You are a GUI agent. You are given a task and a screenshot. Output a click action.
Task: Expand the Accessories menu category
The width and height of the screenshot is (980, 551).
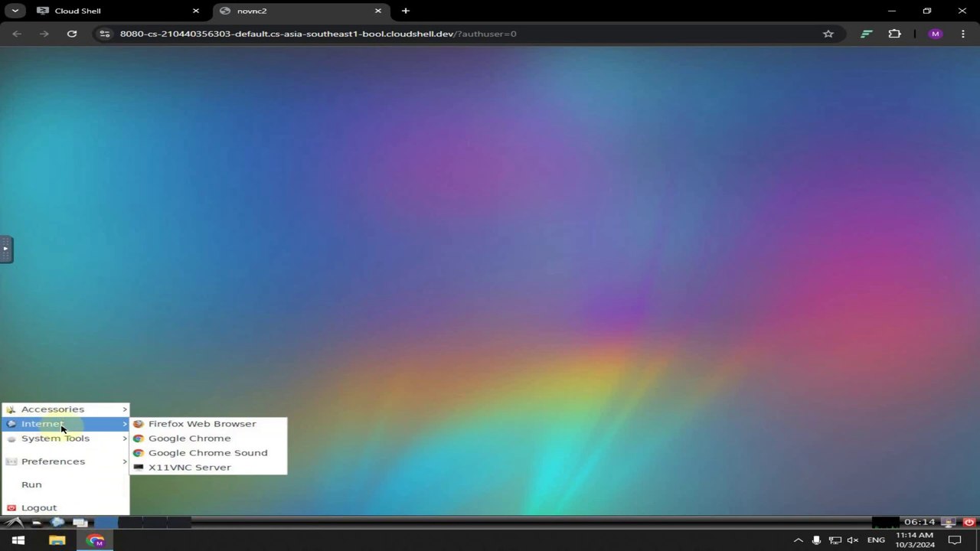click(66, 409)
